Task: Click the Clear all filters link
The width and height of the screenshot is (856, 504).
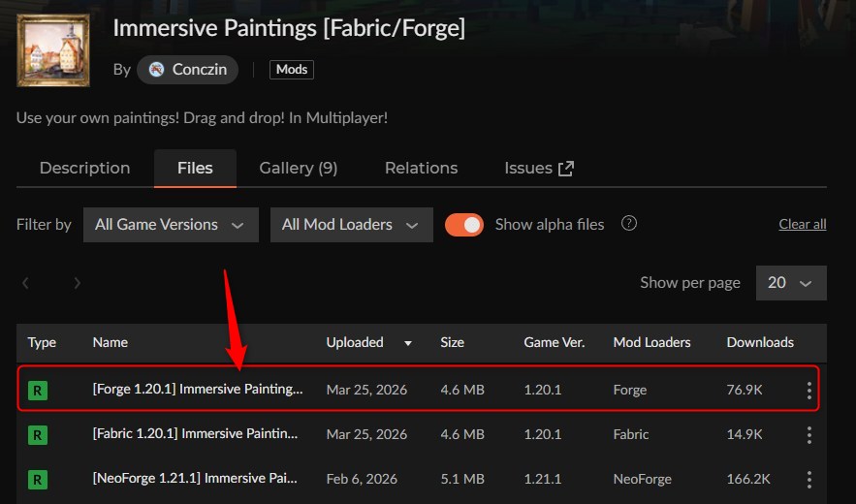Action: (802, 225)
